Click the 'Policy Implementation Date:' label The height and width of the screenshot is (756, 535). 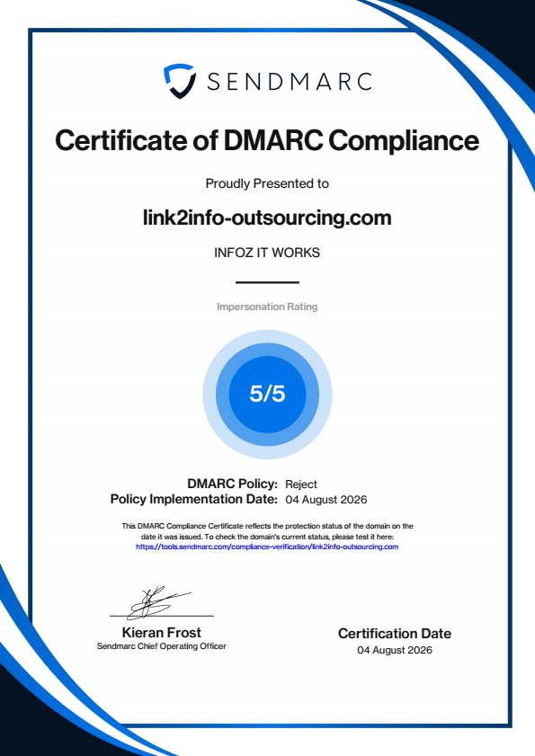click(x=194, y=499)
